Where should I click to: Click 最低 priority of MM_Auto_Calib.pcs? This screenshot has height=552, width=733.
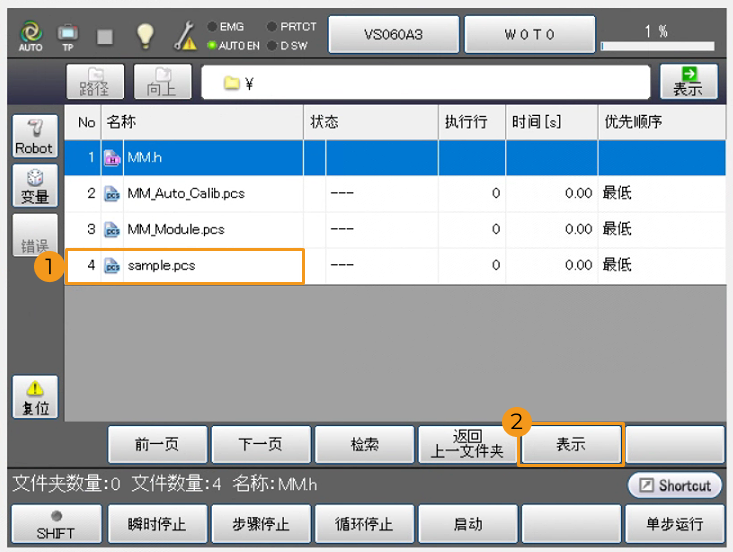coord(617,193)
